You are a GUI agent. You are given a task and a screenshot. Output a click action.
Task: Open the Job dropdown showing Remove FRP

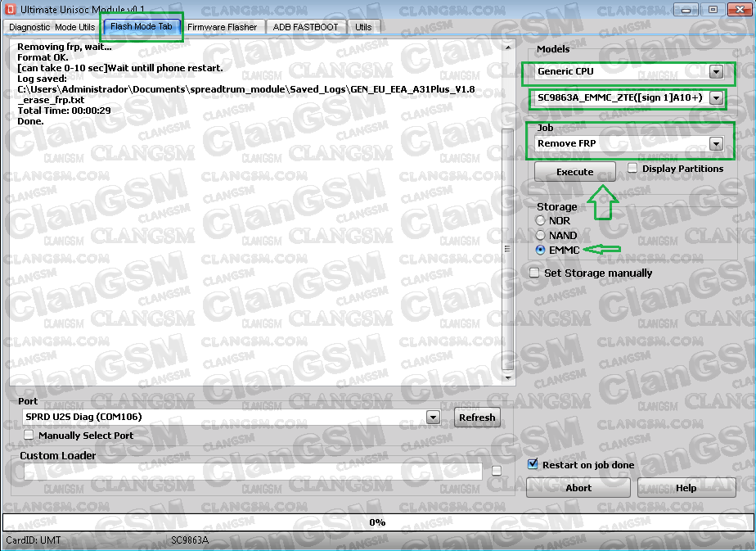point(716,143)
